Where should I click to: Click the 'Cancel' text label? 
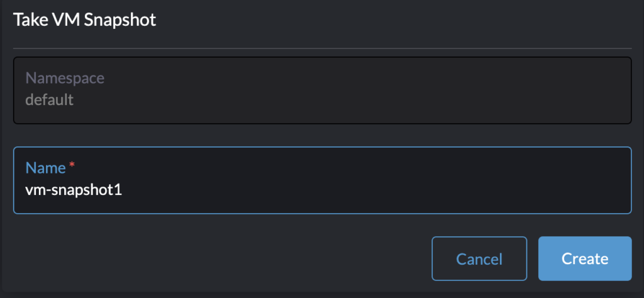[479, 259]
